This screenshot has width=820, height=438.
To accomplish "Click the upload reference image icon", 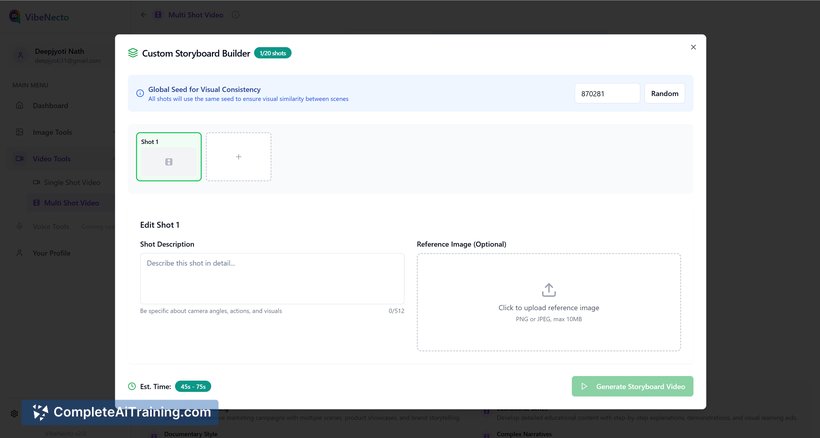I will (549, 290).
